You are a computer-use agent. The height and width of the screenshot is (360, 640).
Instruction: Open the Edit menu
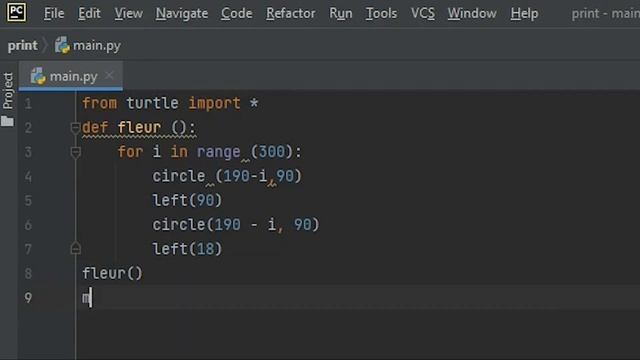click(x=89, y=13)
